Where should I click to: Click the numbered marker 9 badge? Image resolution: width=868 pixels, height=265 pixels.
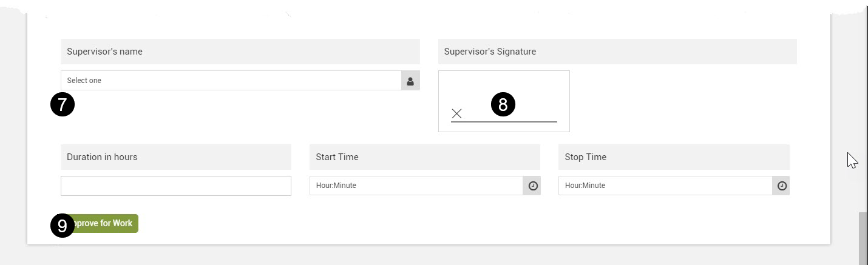[x=62, y=226]
